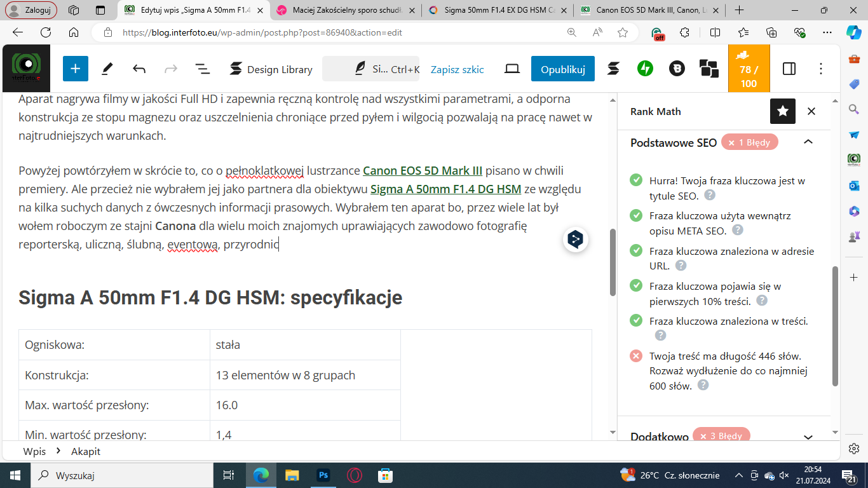Click the Ogniskowa table cell
Screen dimensions: 868x488
tap(114, 345)
